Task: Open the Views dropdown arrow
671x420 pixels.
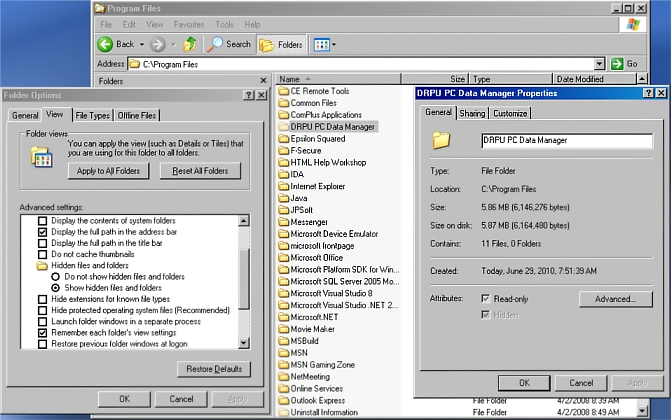Action: coord(334,44)
